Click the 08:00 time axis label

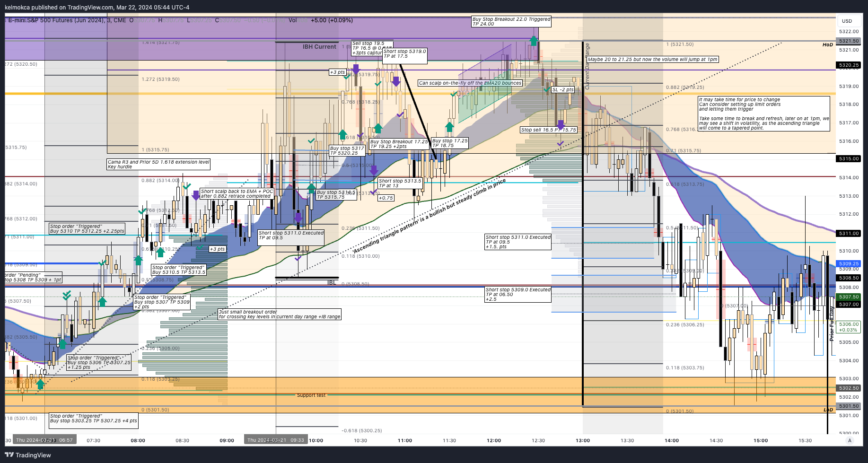coord(138,440)
